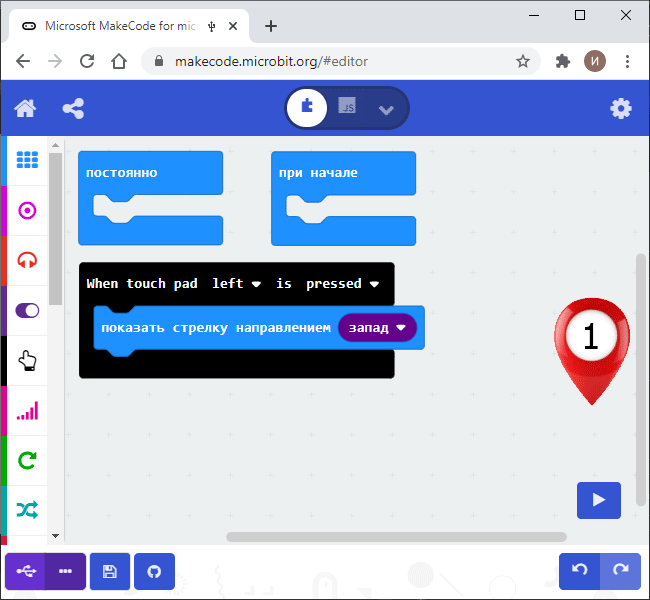Open the Music category headphones icon
Screen dimensions: 650x600
[x=27, y=260]
